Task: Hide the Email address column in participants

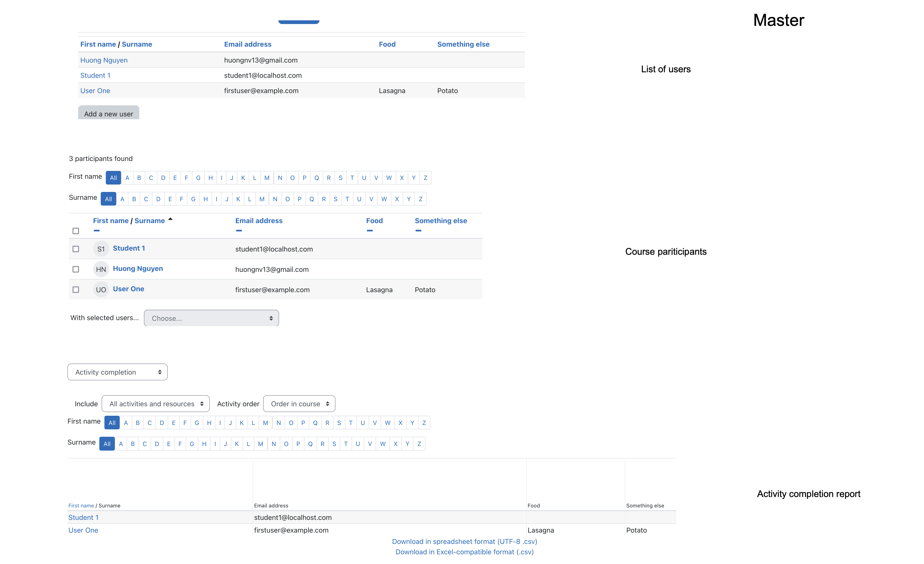Action: [239, 231]
